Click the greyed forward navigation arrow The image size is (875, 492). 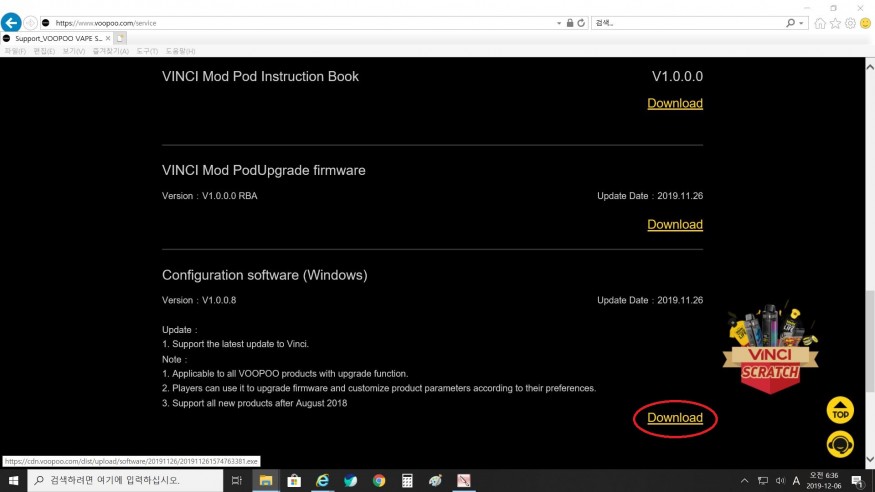coord(30,23)
